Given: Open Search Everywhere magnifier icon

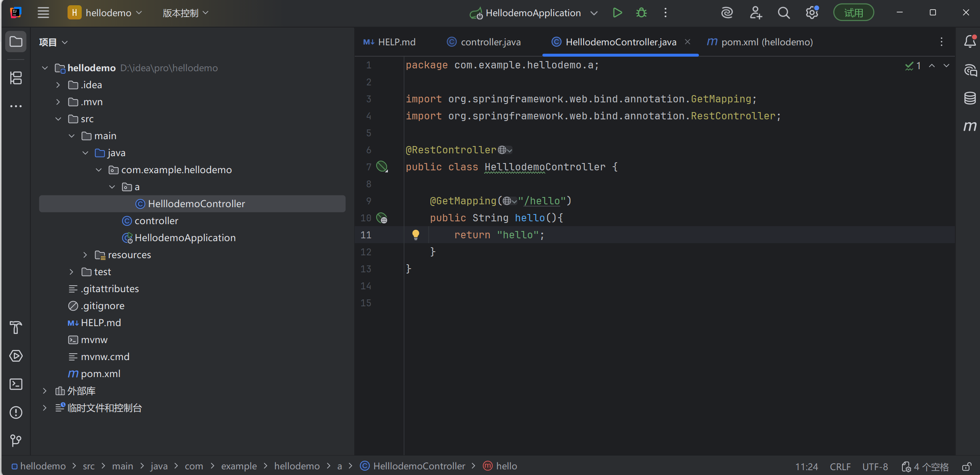Looking at the screenshot, I should 784,13.
